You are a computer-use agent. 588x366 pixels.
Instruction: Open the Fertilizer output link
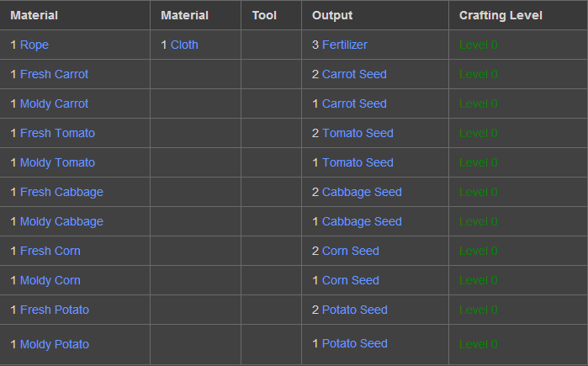[344, 45]
